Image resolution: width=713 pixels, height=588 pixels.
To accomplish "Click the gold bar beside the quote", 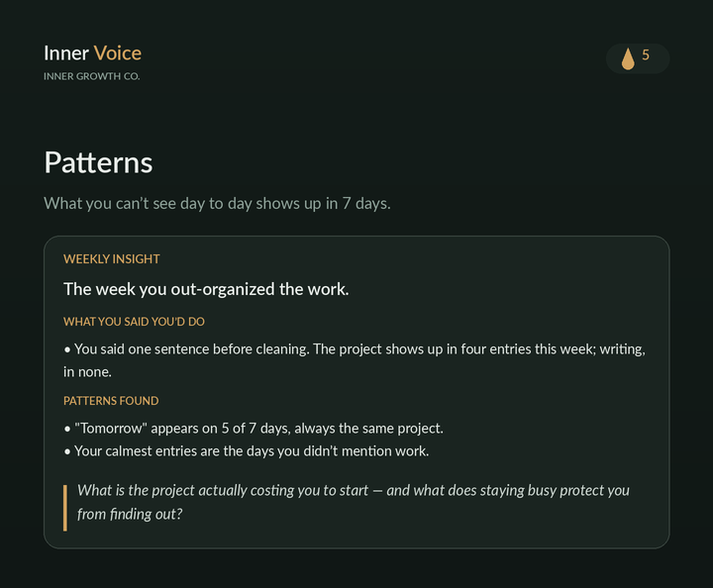I will 65,508.
